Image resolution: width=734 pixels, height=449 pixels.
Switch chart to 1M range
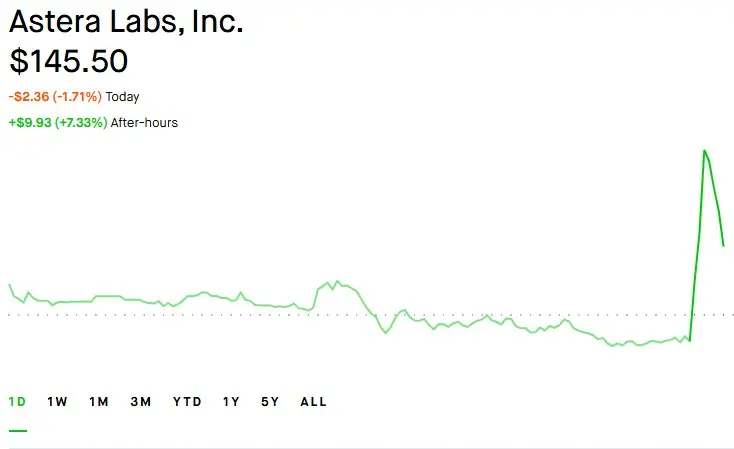(x=99, y=402)
